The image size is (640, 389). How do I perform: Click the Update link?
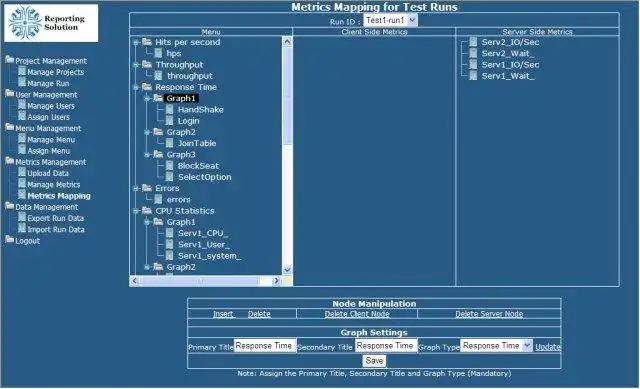(x=548, y=347)
